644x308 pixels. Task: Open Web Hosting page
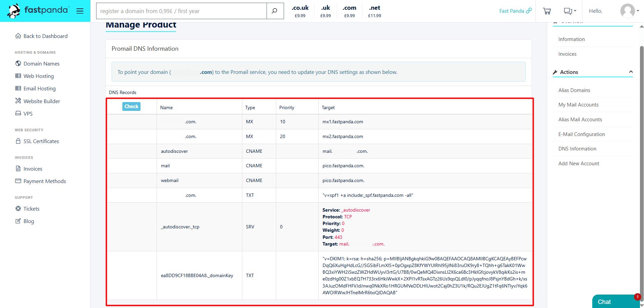pyautogui.click(x=39, y=76)
